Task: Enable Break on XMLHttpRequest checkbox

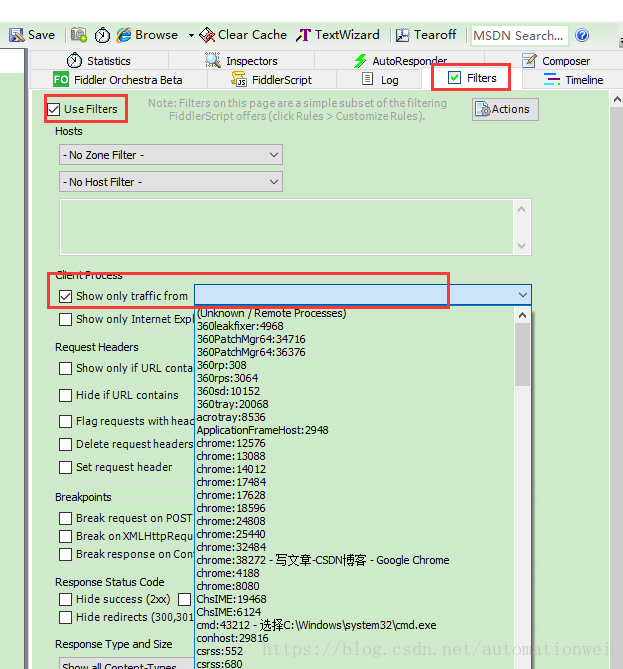Action: click(65, 536)
